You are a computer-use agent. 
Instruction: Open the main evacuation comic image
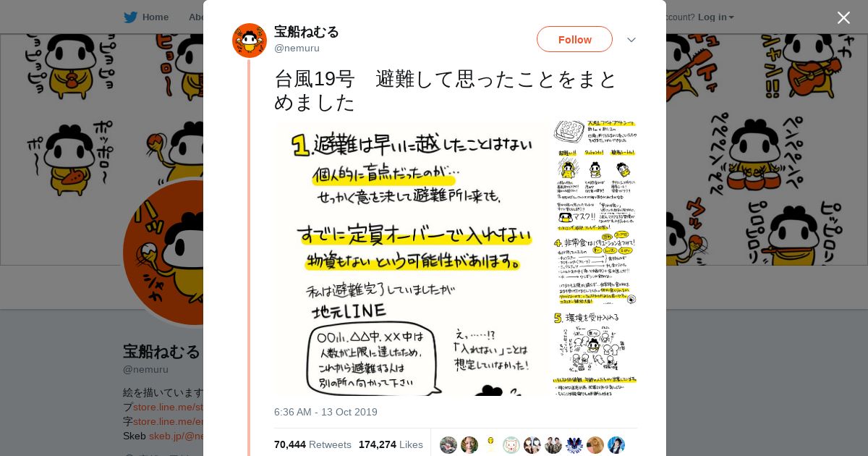click(412, 258)
